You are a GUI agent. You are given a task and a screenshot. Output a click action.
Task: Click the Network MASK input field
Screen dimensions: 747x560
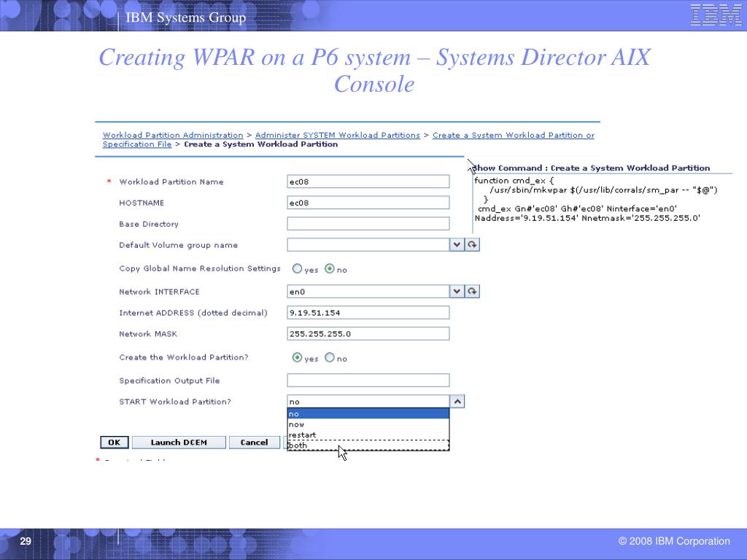click(368, 334)
